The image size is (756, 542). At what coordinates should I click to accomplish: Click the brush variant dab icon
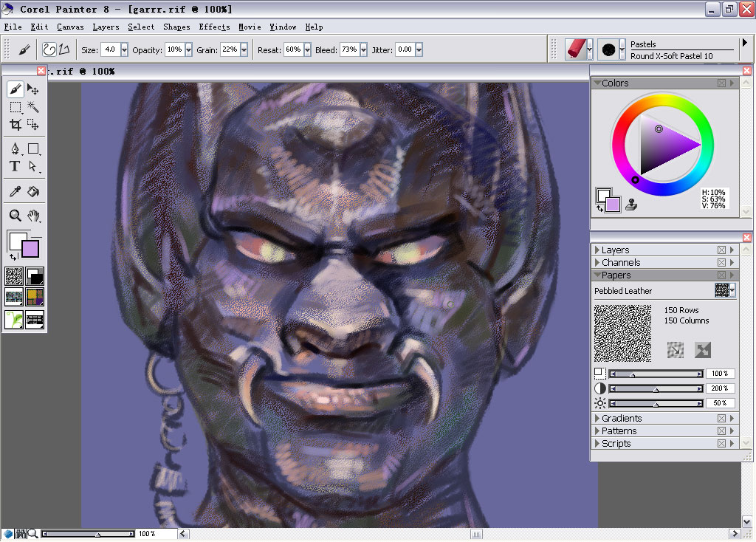pyautogui.click(x=608, y=49)
